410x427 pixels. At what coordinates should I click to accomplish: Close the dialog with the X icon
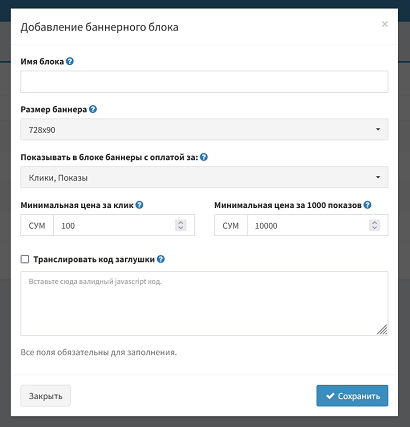pyautogui.click(x=385, y=24)
